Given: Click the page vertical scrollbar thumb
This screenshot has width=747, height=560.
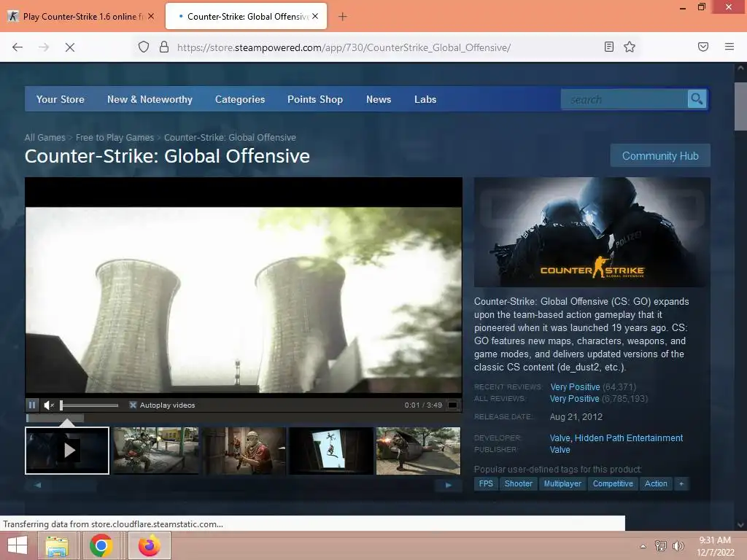Looking at the screenshot, I should pos(740,106).
